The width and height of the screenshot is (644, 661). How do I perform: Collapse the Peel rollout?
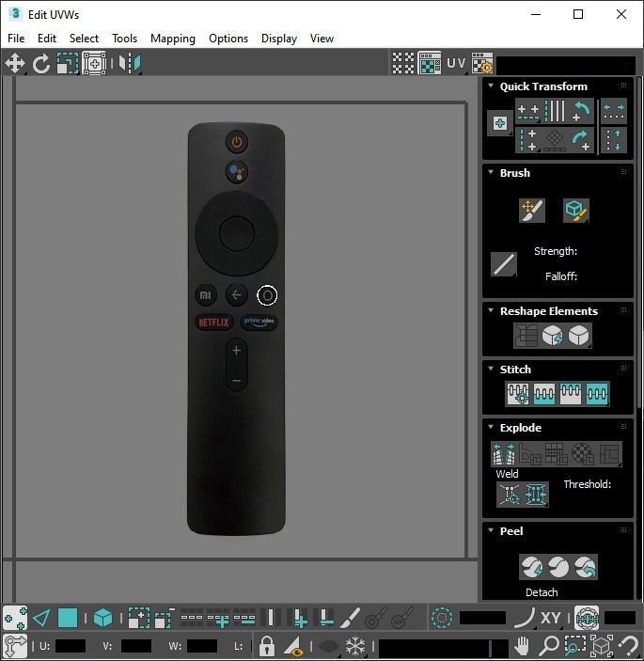[x=491, y=530]
